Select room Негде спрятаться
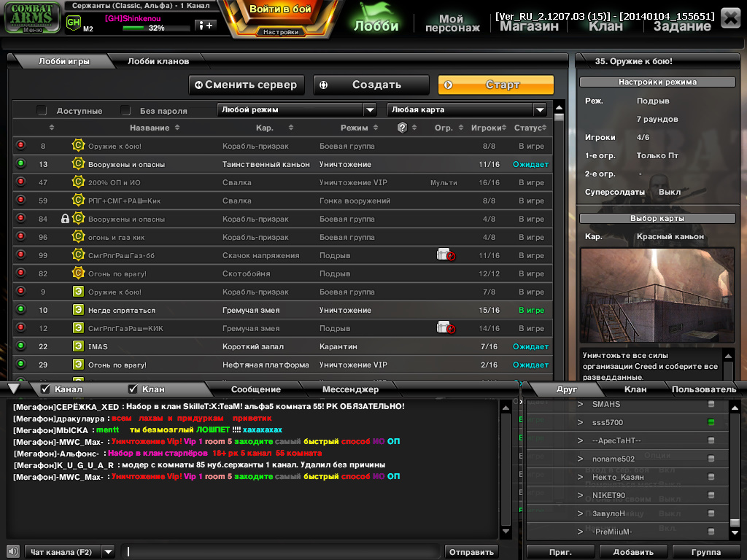747x560 pixels. [x=282, y=310]
